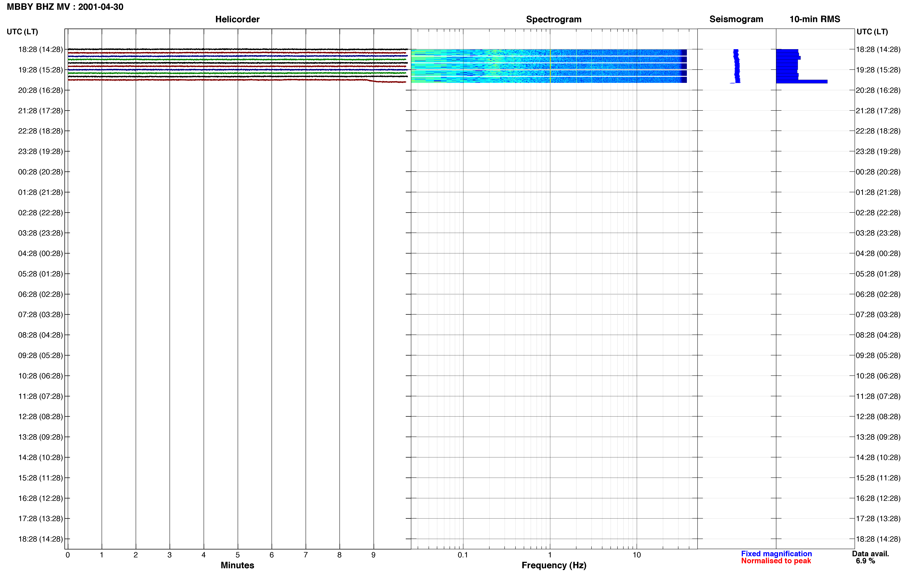Click the 16:28 (12:28) label on the RMS axis
The width and height of the screenshot is (924, 578).
[878, 498]
